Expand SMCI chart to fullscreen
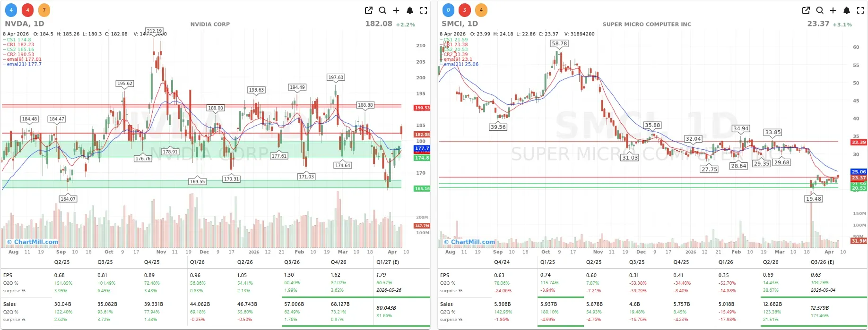868x330 pixels. click(860, 10)
